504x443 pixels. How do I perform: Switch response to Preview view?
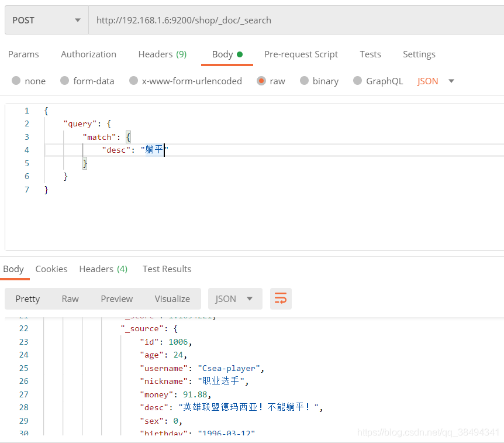(x=117, y=298)
